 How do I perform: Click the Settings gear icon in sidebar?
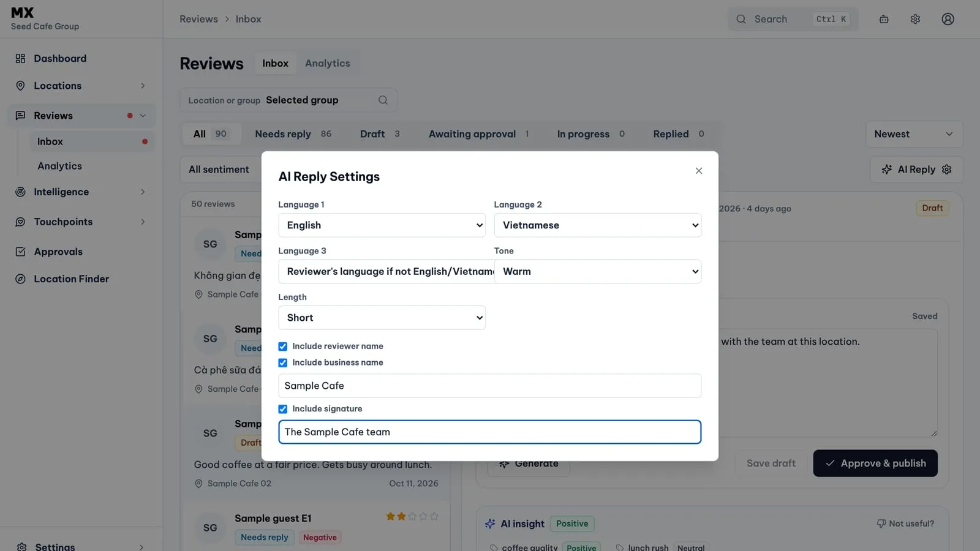point(22,547)
